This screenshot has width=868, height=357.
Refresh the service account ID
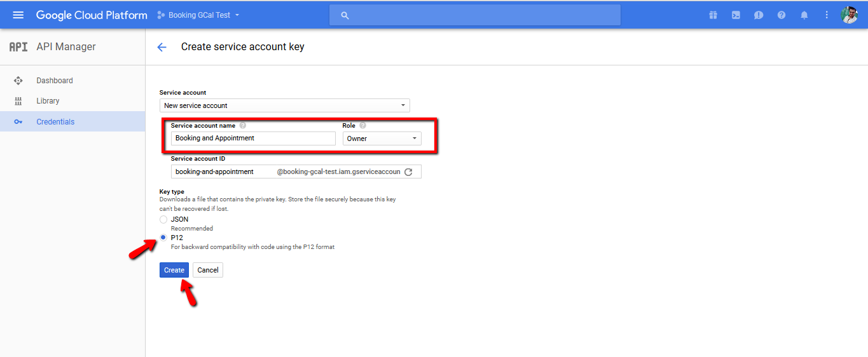tap(409, 172)
